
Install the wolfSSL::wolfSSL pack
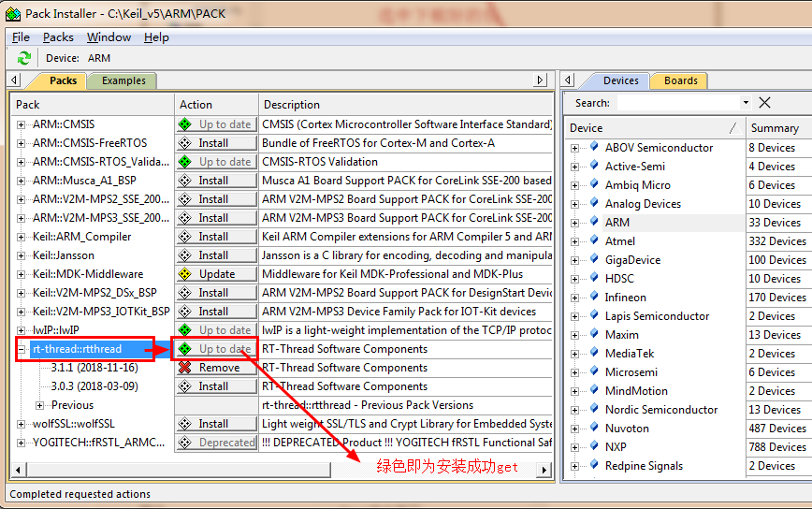pos(216,424)
